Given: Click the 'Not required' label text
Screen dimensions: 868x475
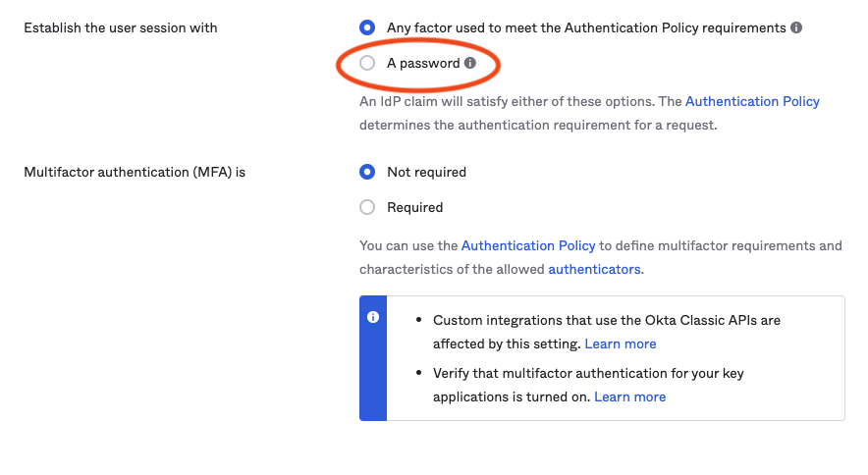Looking at the screenshot, I should tap(426, 172).
